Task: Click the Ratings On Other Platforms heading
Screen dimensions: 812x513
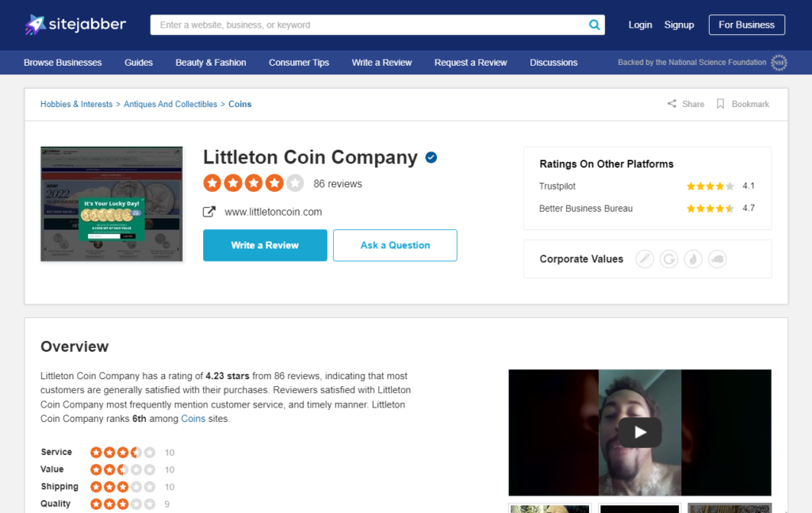Action: point(607,164)
